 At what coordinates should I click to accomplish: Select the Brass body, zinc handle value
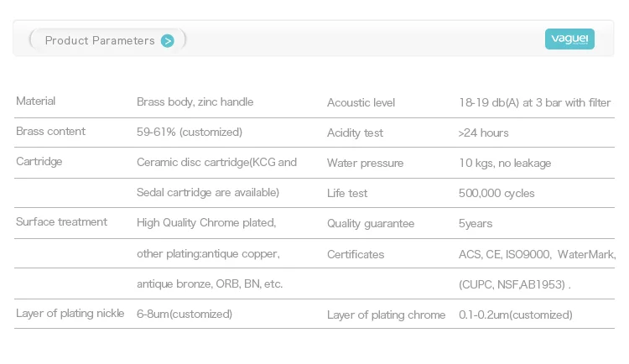[x=195, y=102]
